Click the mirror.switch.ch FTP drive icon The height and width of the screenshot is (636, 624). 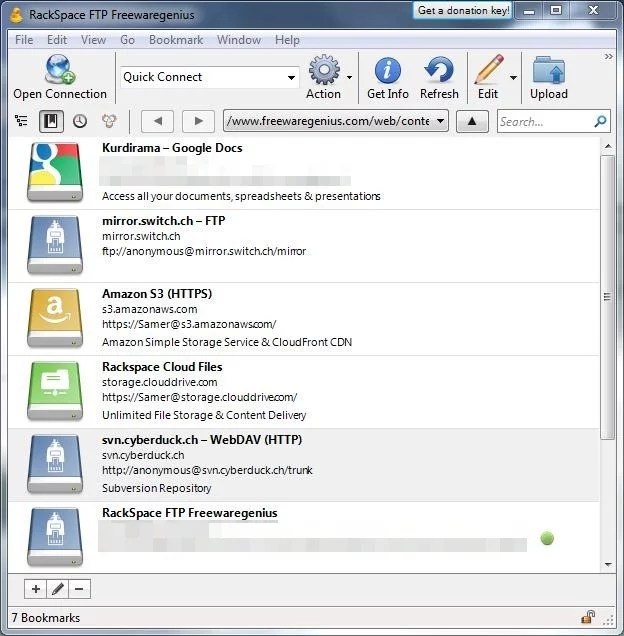[55, 245]
